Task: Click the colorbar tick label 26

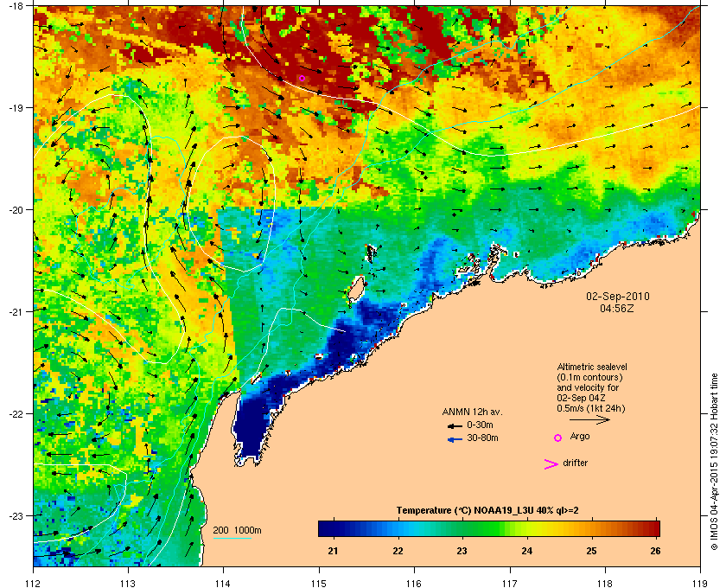Action: 655,551
